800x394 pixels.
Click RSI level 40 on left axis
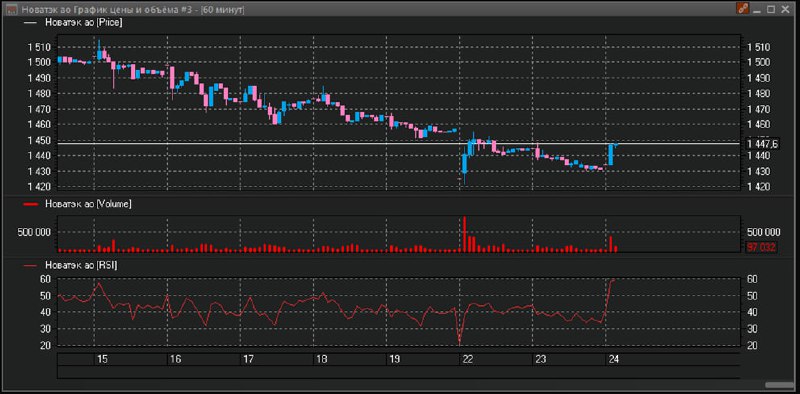[x=45, y=312]
